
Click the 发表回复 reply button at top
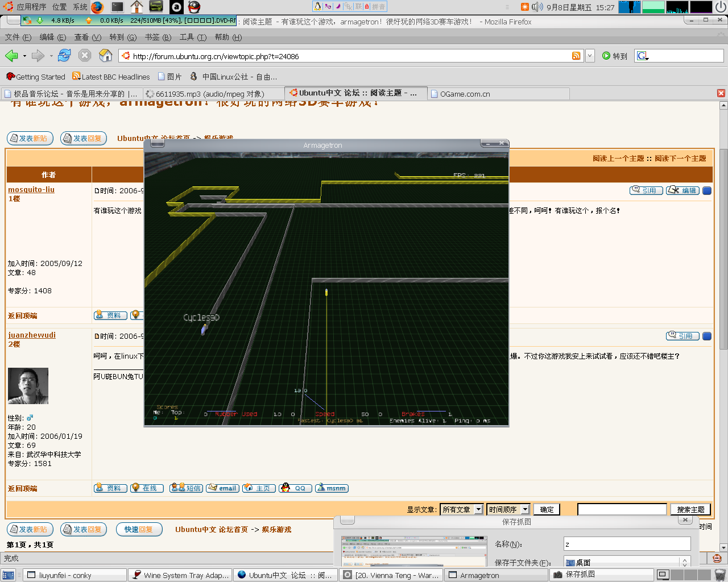point(84,138)
